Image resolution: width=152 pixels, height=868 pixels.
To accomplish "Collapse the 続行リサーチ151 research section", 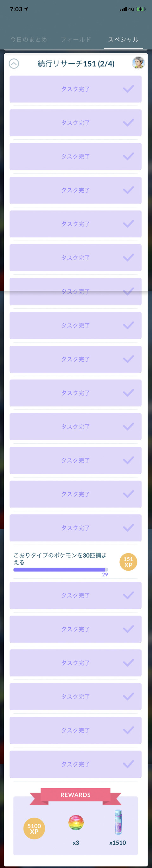I will pos(14,64).
